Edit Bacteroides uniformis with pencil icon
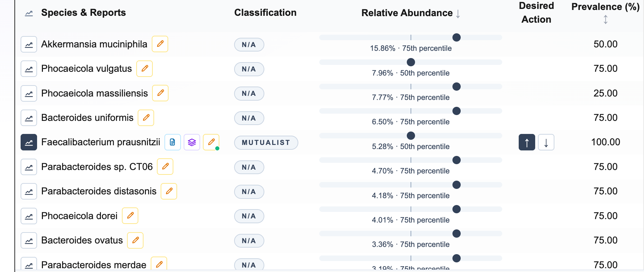 coord(146,118)
